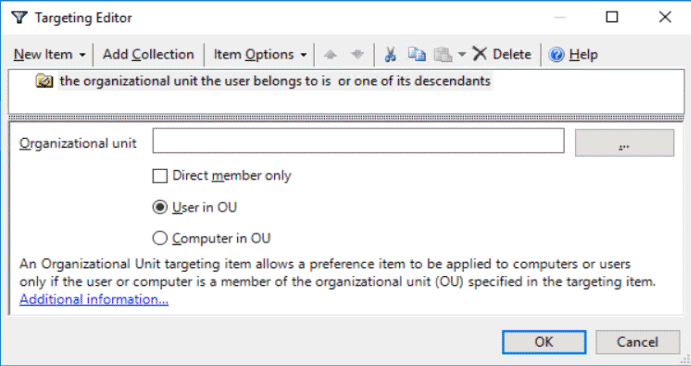The image size is (691, 366).
Task: Click the Move Down arrow icon
Action: pyautogui.click(x=357, y=55)
